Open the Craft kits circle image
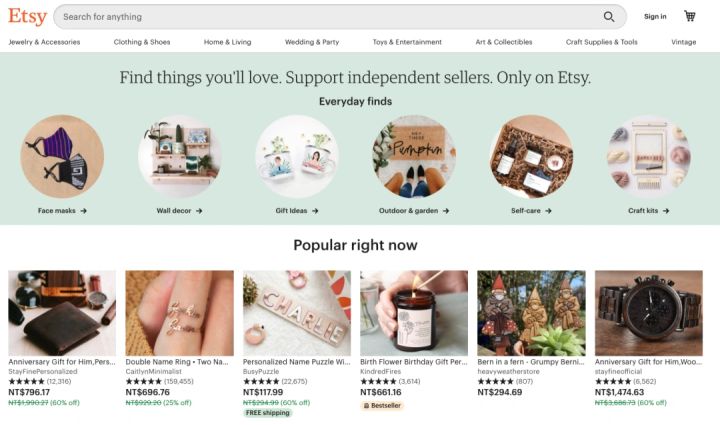 (x=649, y=157)
